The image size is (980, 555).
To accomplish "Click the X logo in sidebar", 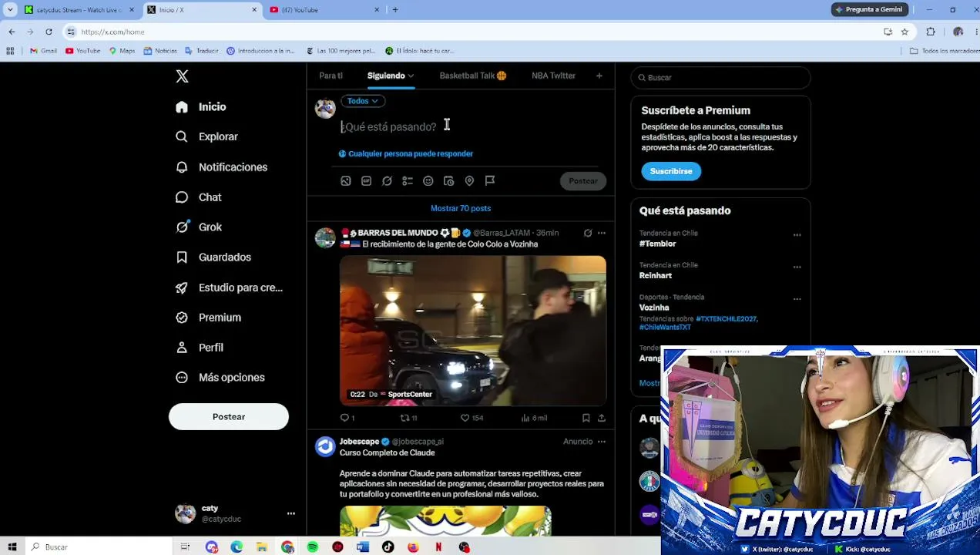I will coord(182,76).
